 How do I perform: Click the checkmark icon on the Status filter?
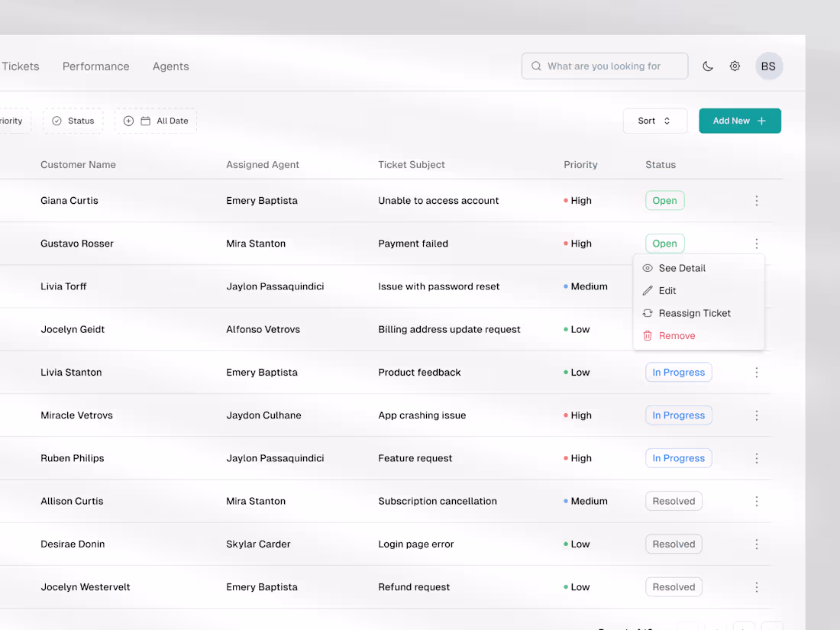coord(56,120)
